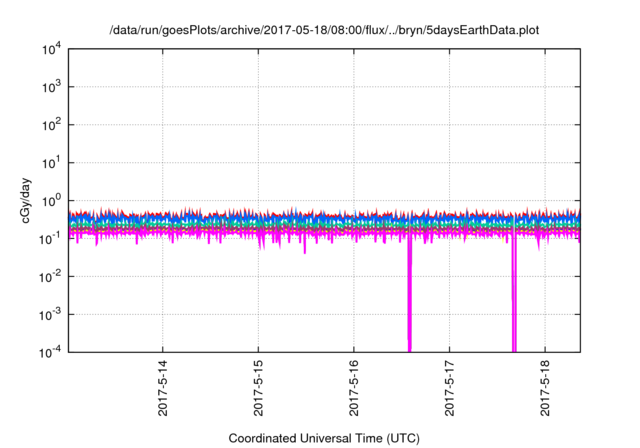Image resolution: width=640 pixels, height=448 pixels.
Task: Click the magenta dropout spike before 2017-5-17
Action: (x=410, y=294)
